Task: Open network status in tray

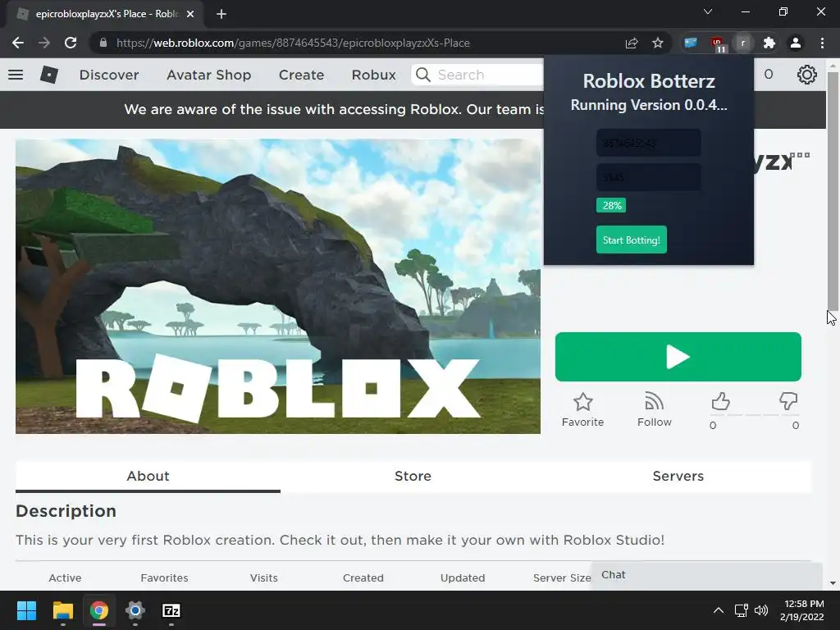Action: [742, 610]
